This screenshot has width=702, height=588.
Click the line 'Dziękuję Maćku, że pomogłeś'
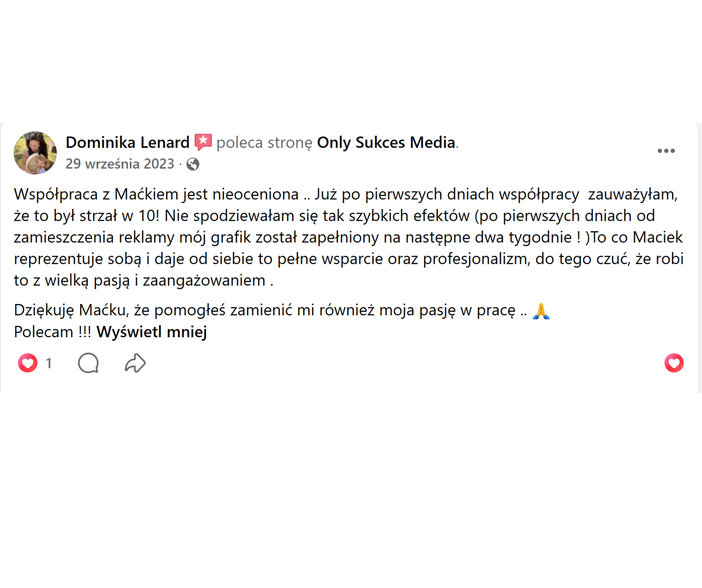(x=282, y=310)
